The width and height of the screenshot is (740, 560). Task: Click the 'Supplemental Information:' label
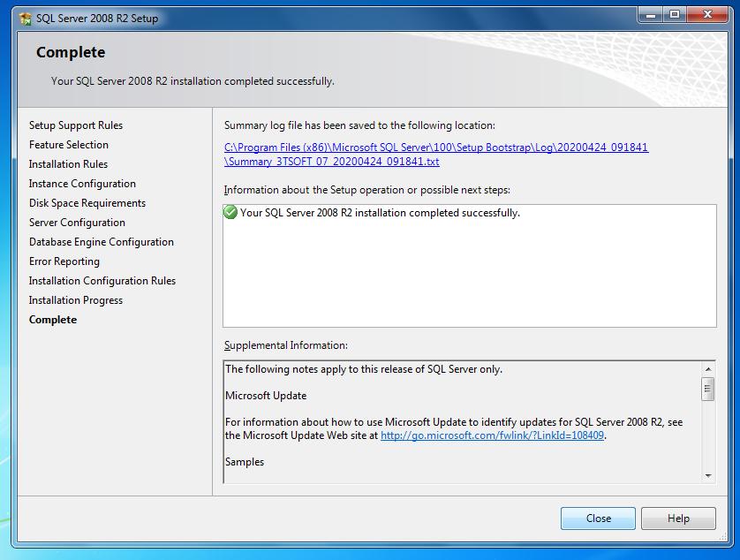click(285, 345)
